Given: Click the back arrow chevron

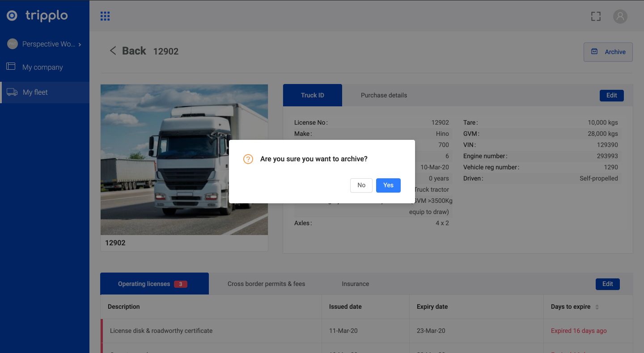Looking at the screenshot, I should click(x=113, y=51).
